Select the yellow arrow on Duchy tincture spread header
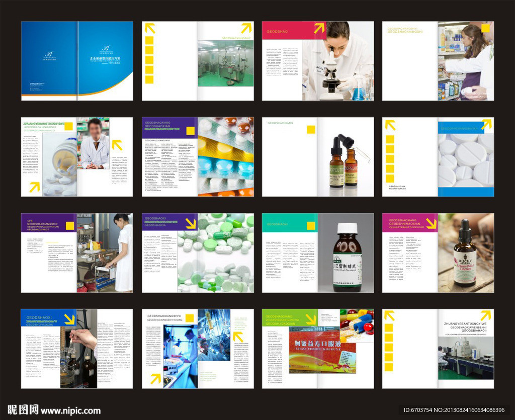 (431, 224)
